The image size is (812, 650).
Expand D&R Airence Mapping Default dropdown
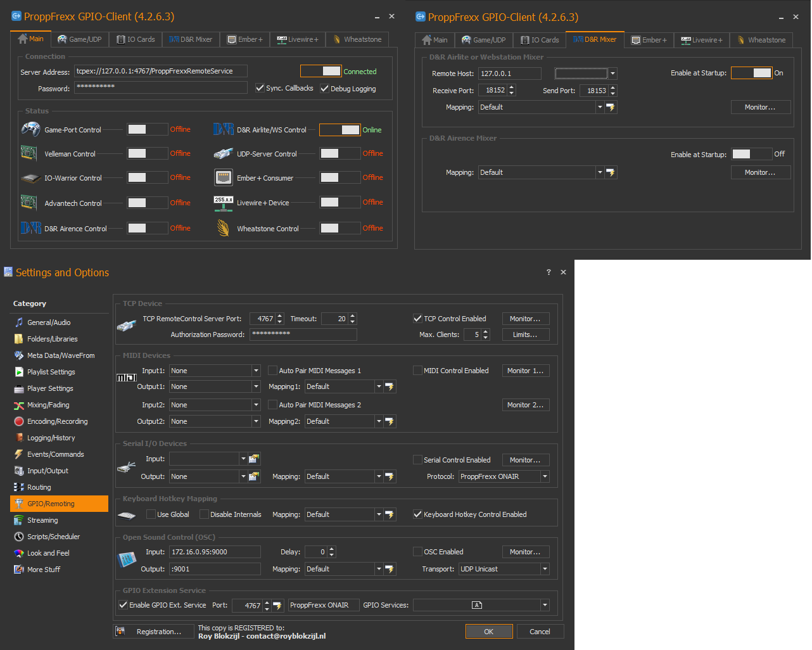click(600, 172)
